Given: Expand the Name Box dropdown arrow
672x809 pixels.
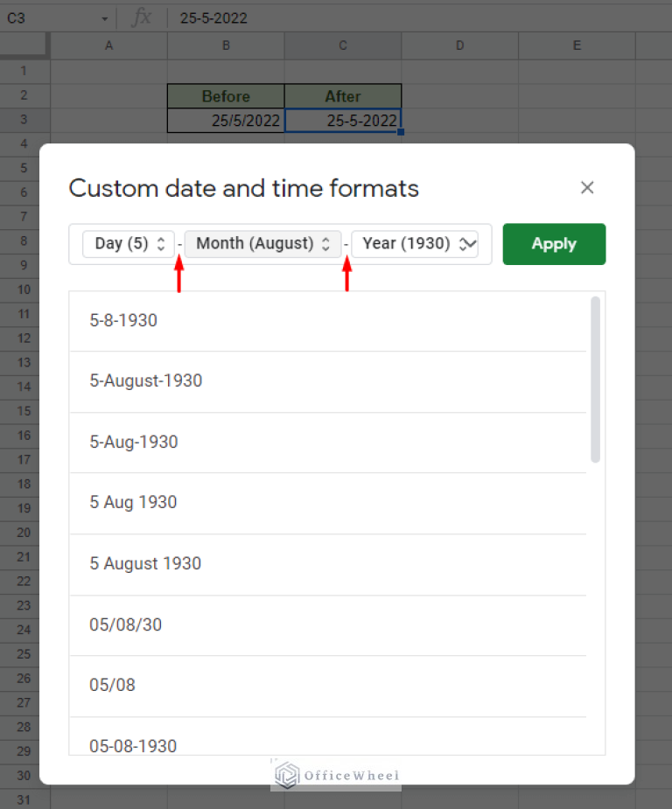Looking at the screenshot, I should tap(104, 17).
